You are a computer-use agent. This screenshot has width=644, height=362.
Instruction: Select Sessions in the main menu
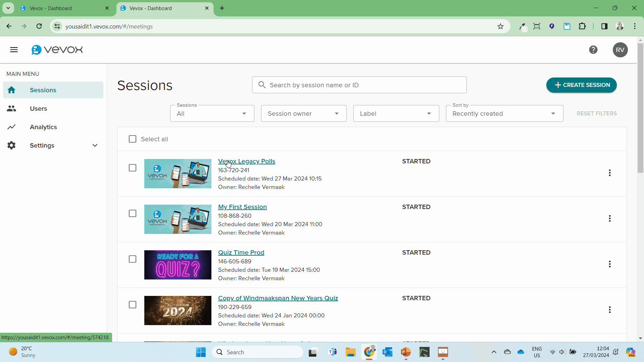(x=43, y=90)
